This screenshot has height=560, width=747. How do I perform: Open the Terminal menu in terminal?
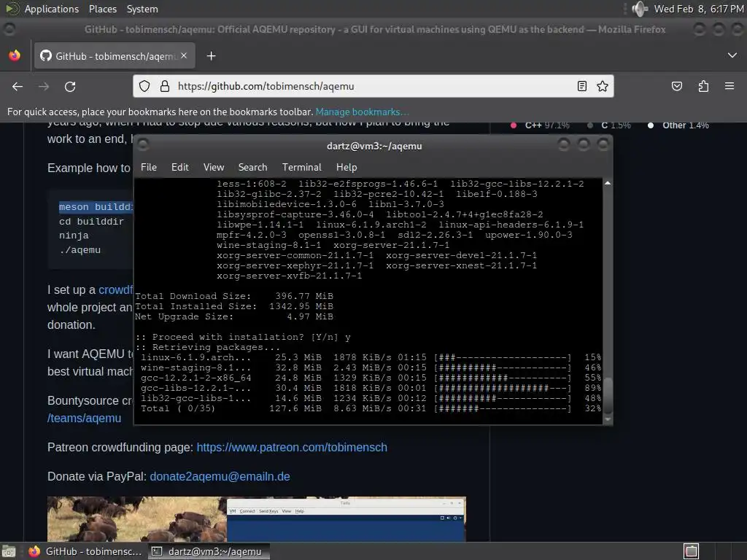301,167
